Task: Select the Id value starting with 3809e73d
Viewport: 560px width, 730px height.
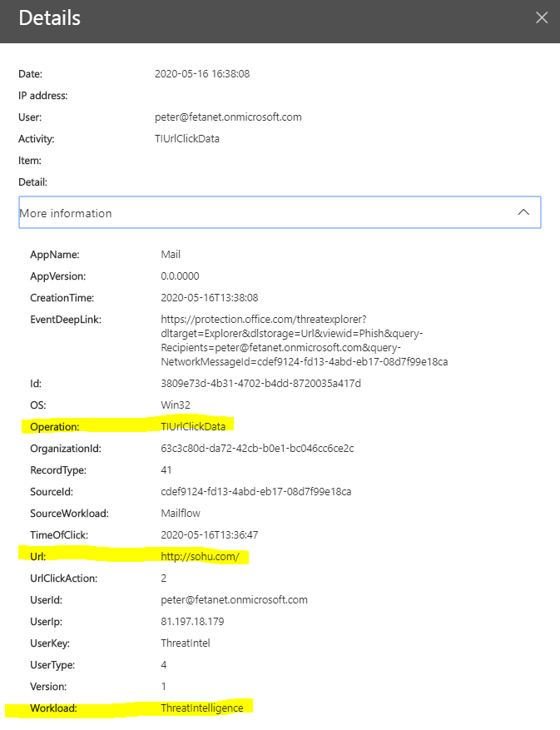Action: 260,384
